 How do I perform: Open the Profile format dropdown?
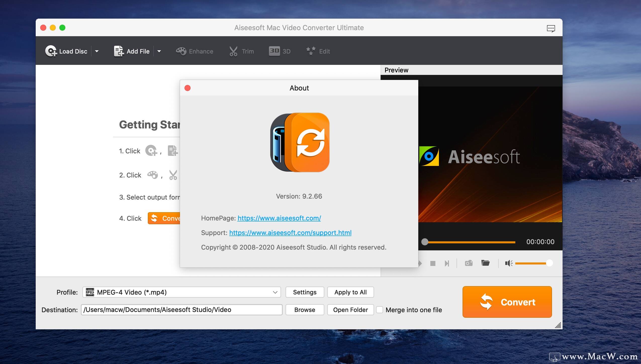pyautogui.click(x=181, y=292)
